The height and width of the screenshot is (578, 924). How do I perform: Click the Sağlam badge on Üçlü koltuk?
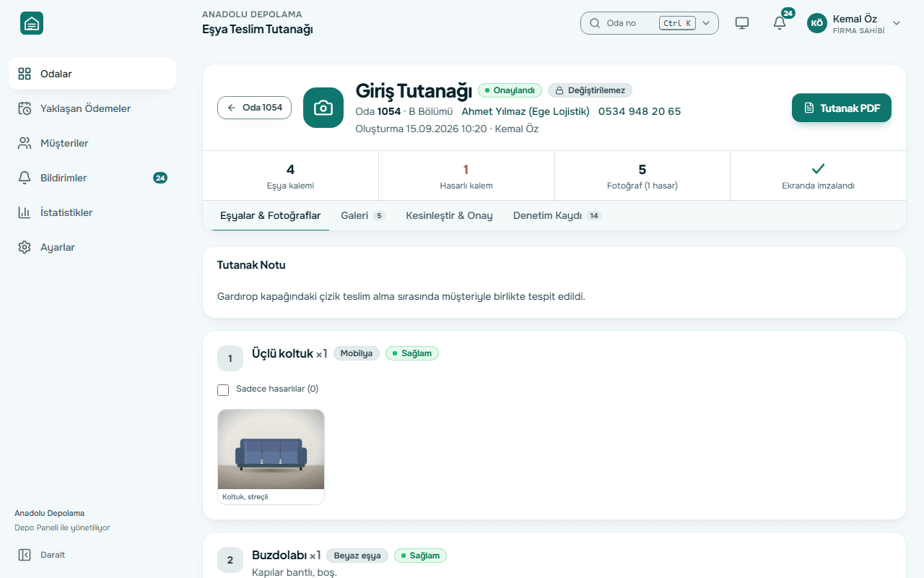point(412,353)
